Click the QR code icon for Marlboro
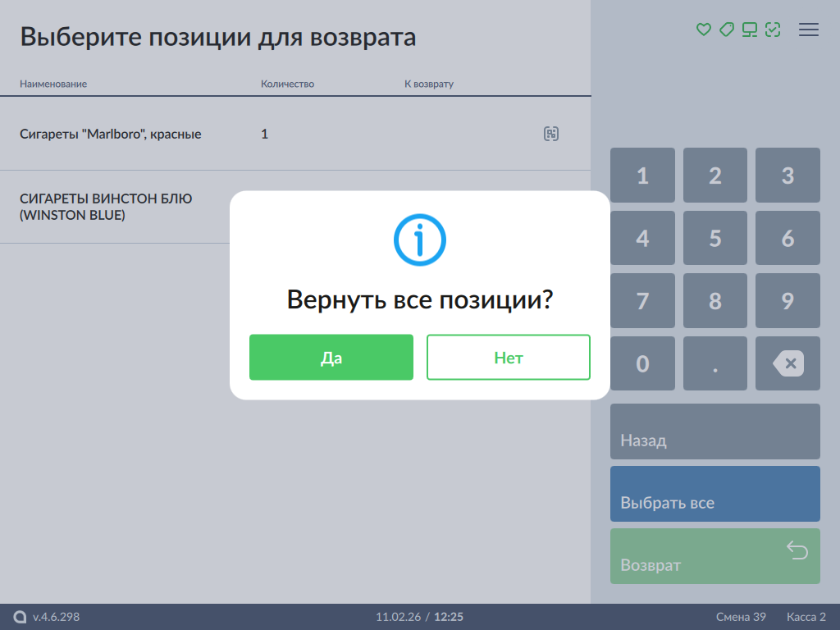 click(x=551, y=134)
